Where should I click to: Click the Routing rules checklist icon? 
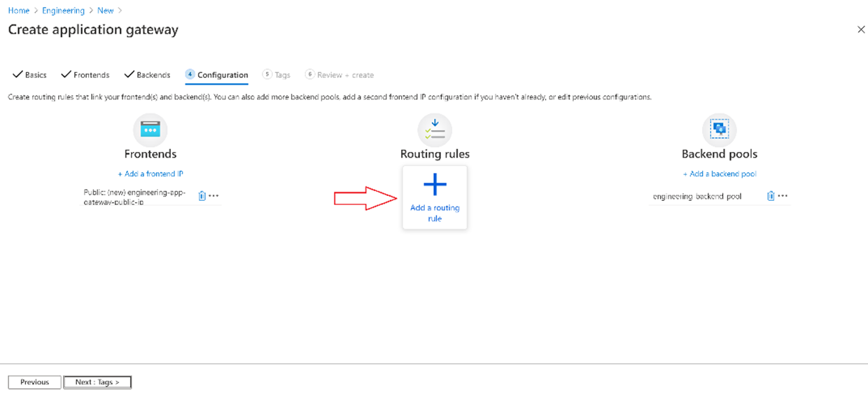(x=435, y=129)
